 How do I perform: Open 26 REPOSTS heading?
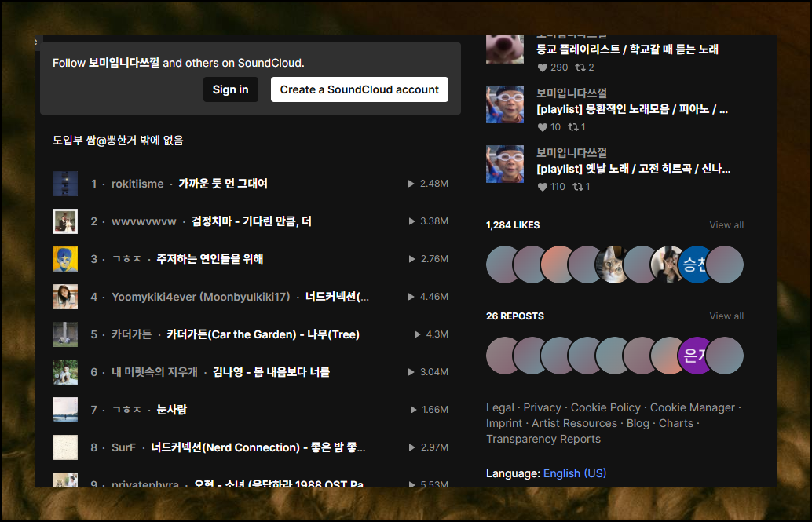coord(514,316)
